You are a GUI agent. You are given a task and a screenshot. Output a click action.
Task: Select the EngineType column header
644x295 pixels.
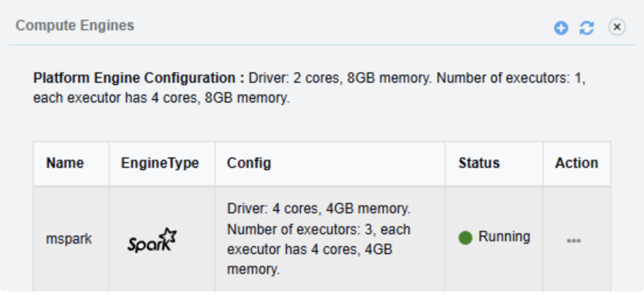click(x=160, y=163)
